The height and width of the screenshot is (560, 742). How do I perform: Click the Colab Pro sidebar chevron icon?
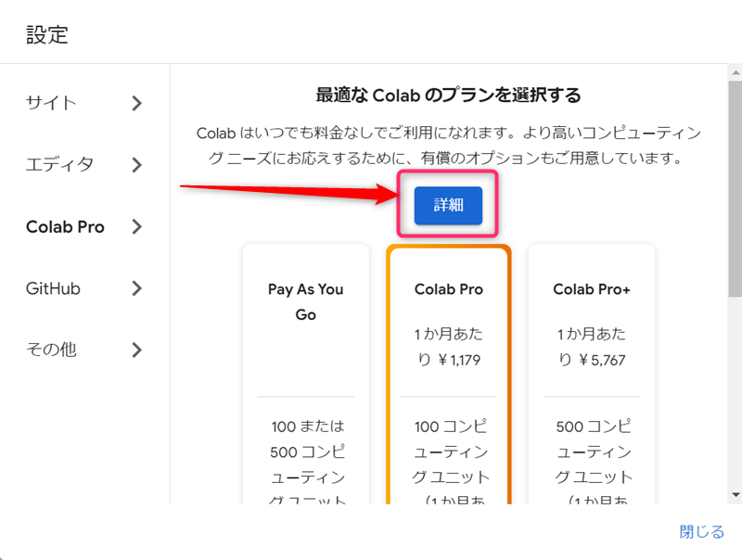pos(138,226)
